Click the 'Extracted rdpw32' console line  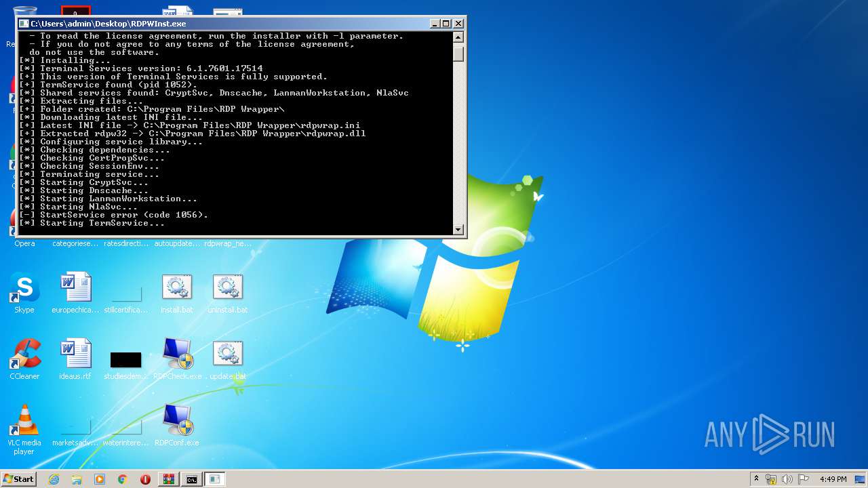pos(192,134)
